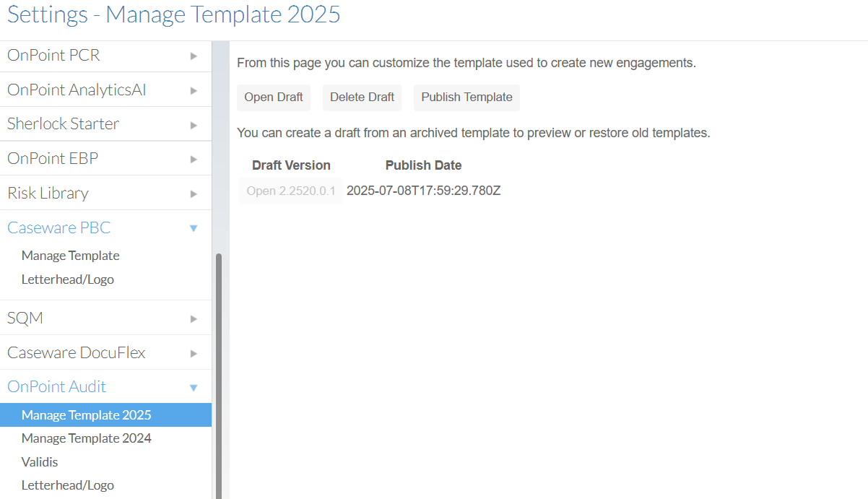Image resolution: width=868 pixels, height=499 pixels.
Task: Open Letterhead/Logo under Caseware PBC
Action: (x=68, y=279)
